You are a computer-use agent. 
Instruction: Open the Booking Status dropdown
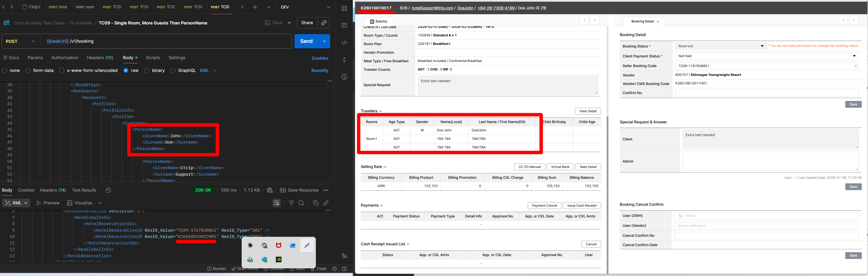click(720, 46)
